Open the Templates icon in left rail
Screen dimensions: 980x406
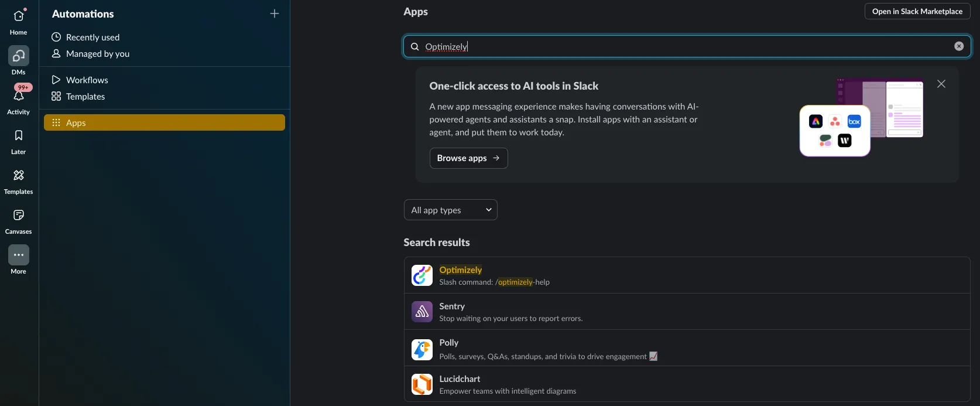(19, 176)
